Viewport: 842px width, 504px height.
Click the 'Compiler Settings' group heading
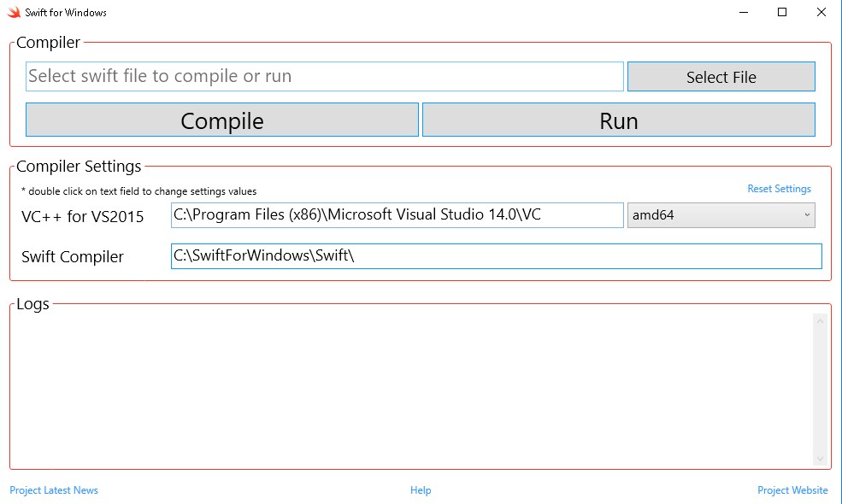tap(79, 167)
